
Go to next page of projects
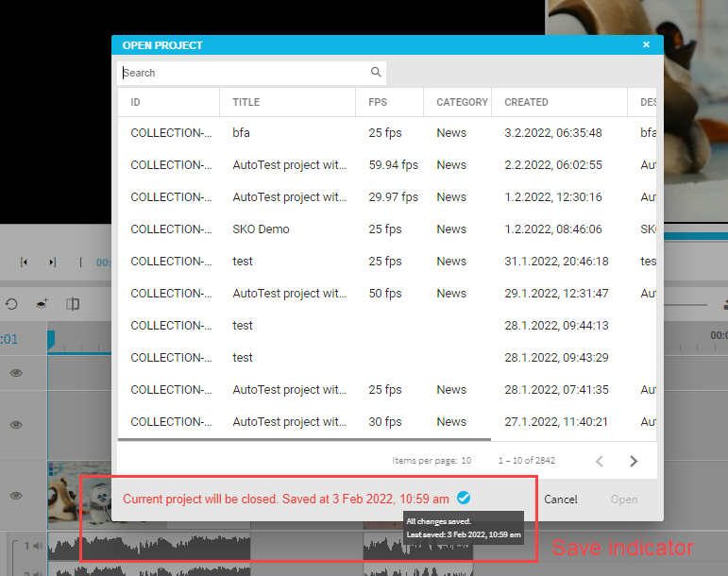pyautogui.click(x=634, y=461)
